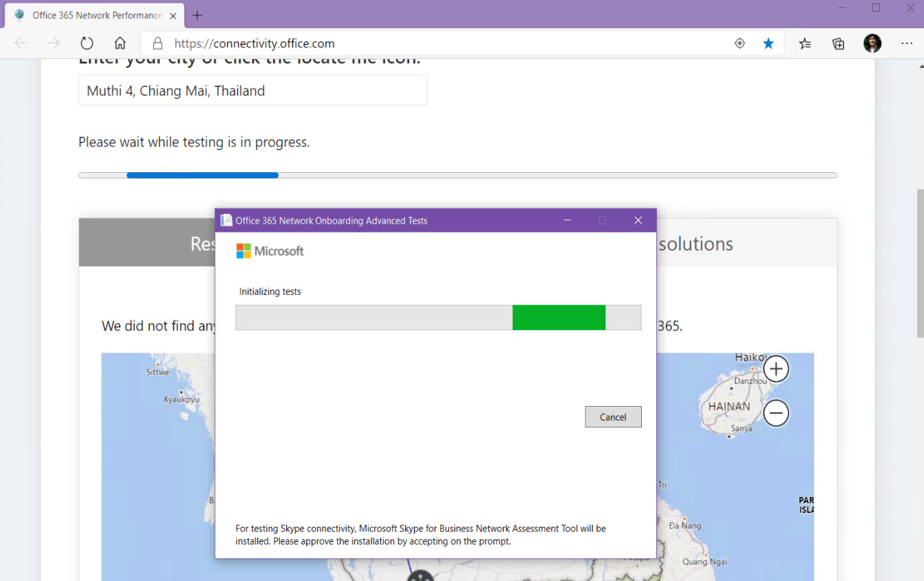Screen dimensions: 924x581
Task: Zoom in on the map
Action: coord(776,369)
